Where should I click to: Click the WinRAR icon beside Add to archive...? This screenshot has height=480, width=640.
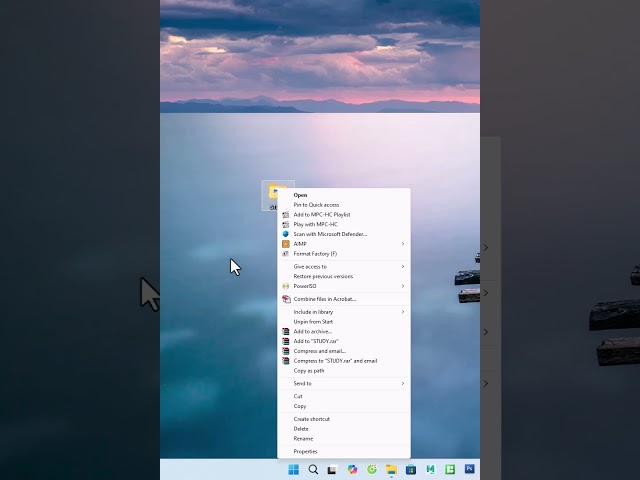(x=286, y=331)
